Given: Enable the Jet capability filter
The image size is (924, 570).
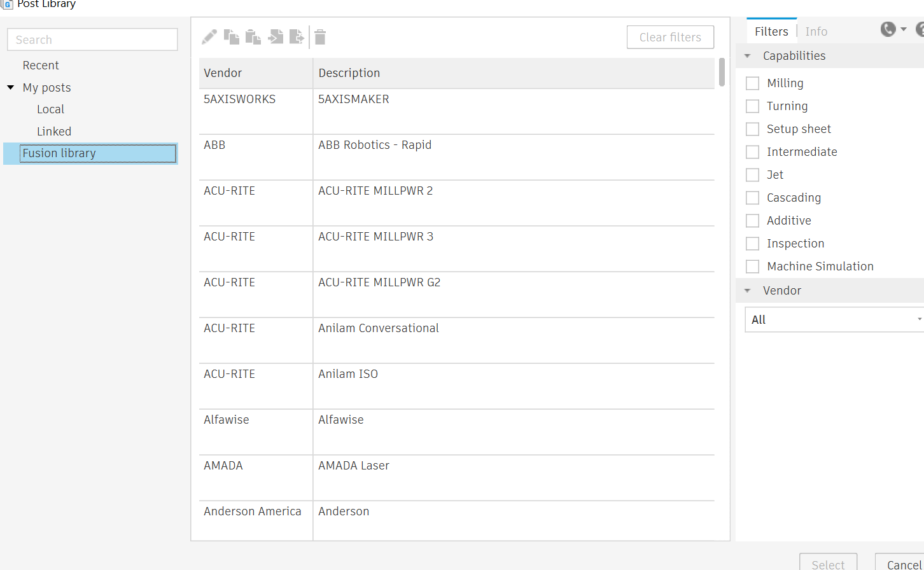Looking at the screenshot, I should [x=752, y=175].
